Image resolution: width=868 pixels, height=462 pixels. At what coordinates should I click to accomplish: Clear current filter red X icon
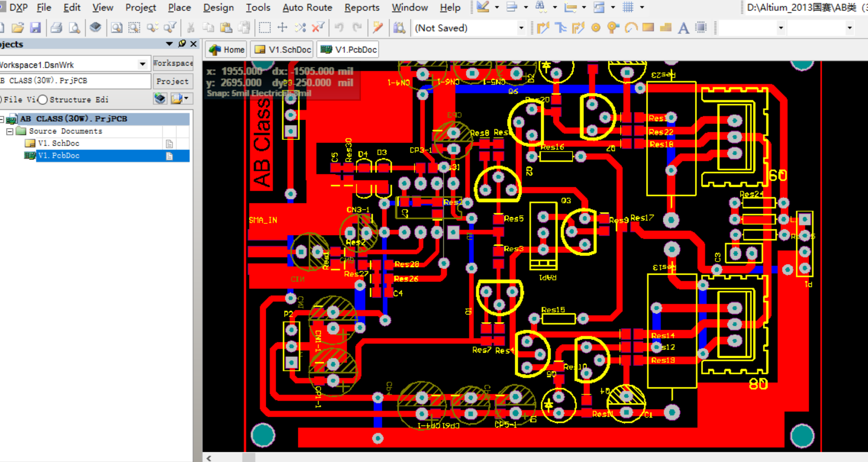(x=318, y=27)
